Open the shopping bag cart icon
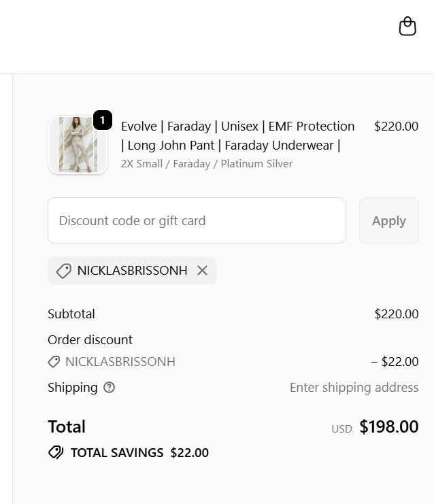The width and height of the screenshot is (434, 504). click(x=407, y=27)
